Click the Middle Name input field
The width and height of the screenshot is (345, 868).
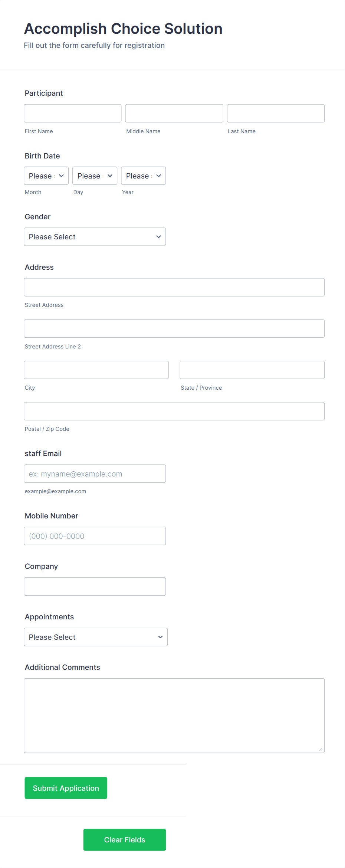point(174,113)
